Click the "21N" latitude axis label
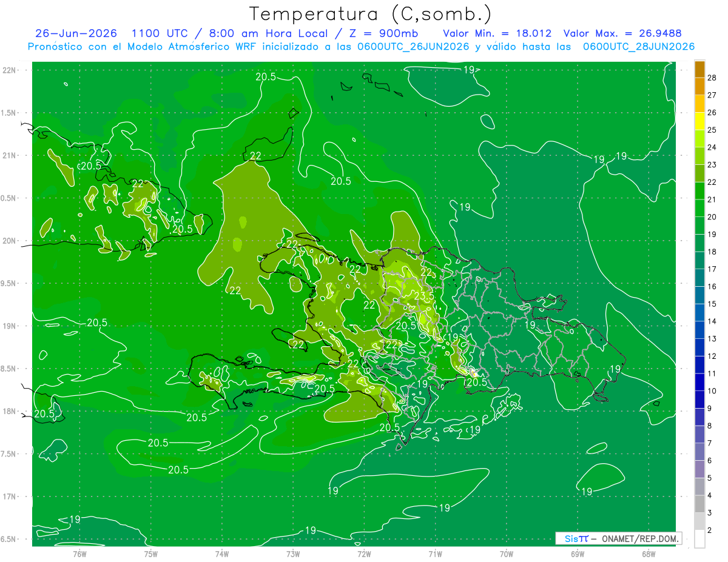This screenshot has width=728, height=562. tap(10, 155)
